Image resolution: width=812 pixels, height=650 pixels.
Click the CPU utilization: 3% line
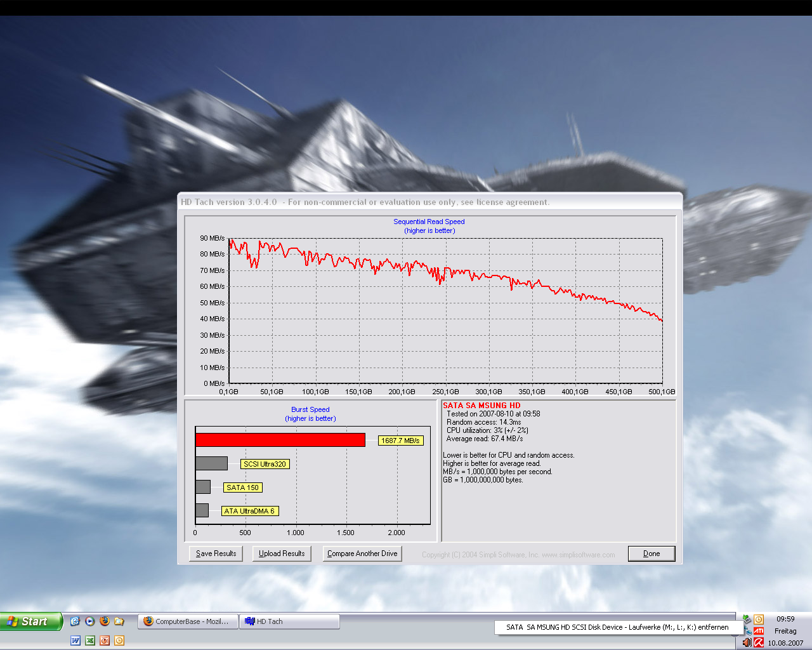tap(487, 430)
